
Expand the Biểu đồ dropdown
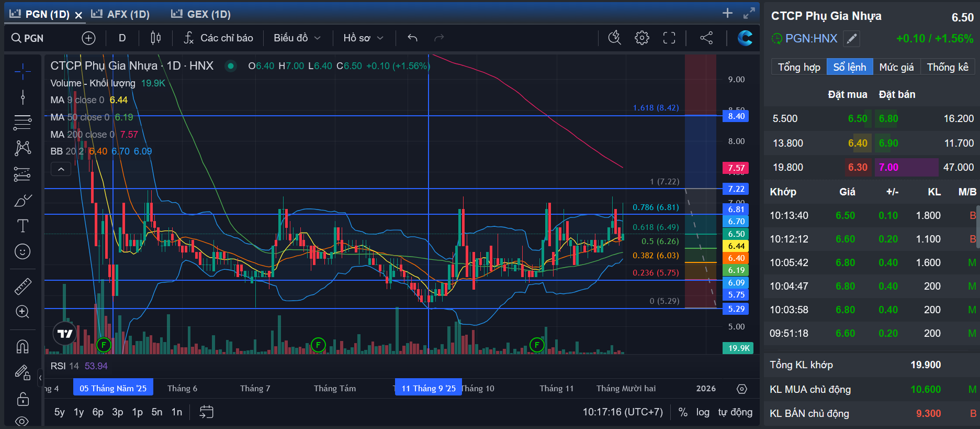point(297,38)
